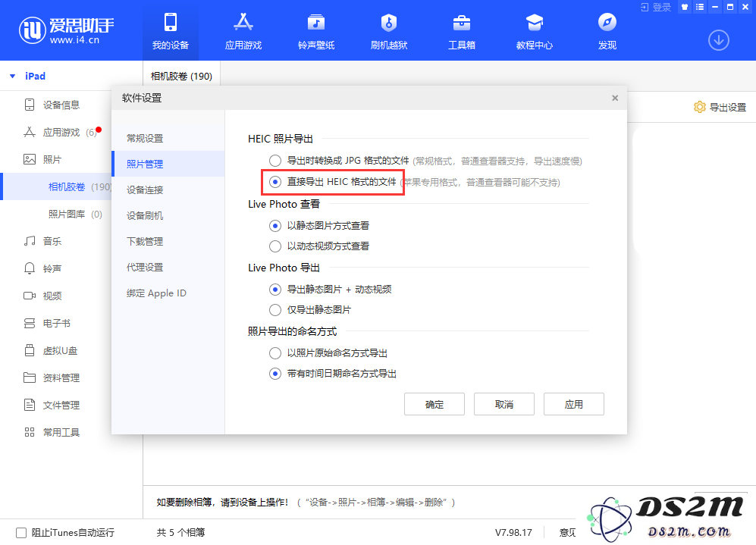
Task: Click version text V7.98.17
Action: (513, 532)
